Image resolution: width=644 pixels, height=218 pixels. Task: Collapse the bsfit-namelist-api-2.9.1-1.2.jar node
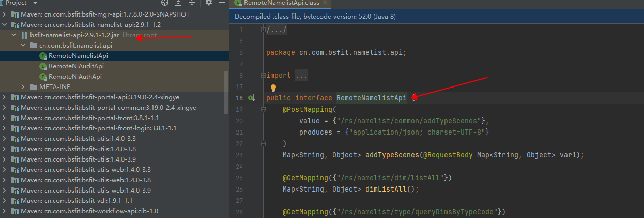tap(14, 35)
